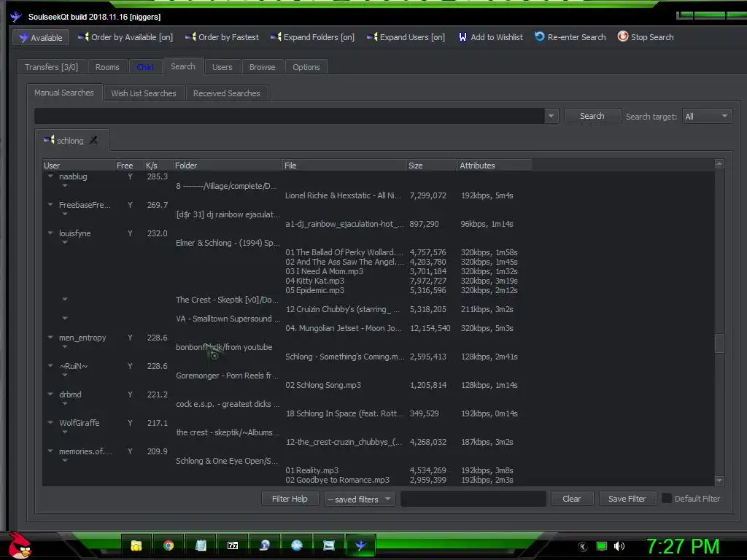Open the picture window taskbar icon
This screenshot has width=747, height=560.
[x=329, y=545]
